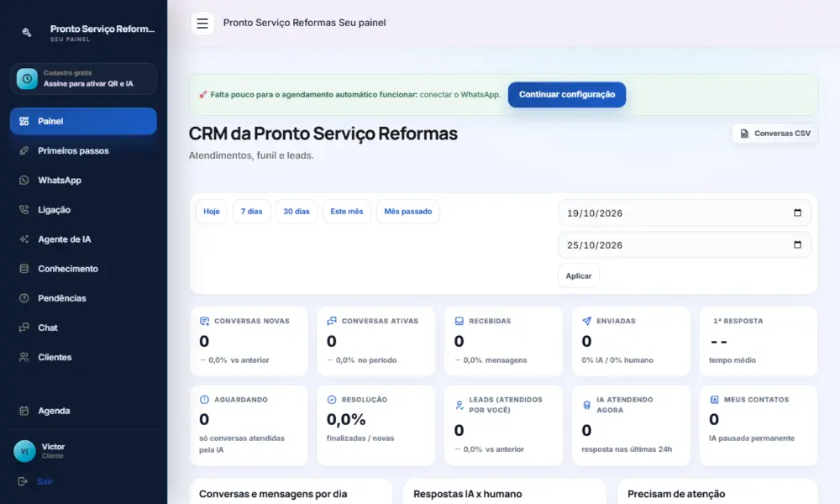Click the 0,0% resolução value
The width and height of the screenshot is (840, 504).
tap(346, 419)
